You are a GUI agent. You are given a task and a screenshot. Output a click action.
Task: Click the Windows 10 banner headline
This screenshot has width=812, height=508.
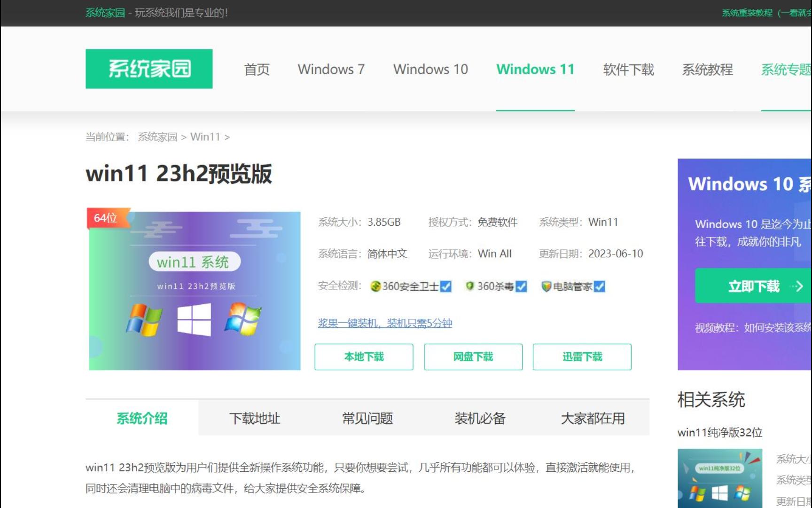(750, 184)
